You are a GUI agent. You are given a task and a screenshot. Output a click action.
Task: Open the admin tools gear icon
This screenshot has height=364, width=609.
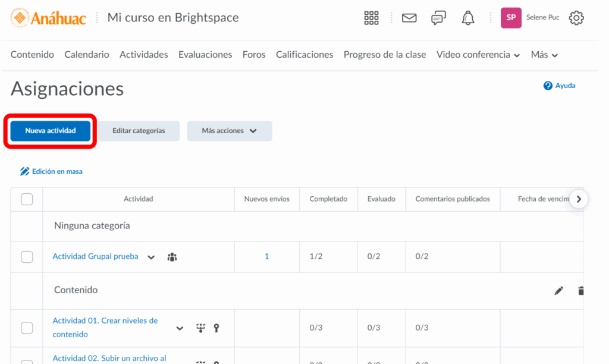coord(576,18)
